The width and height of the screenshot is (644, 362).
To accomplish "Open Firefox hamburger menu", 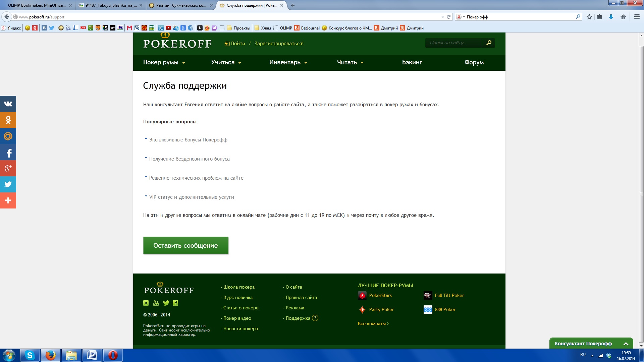I will pos(637,17).
